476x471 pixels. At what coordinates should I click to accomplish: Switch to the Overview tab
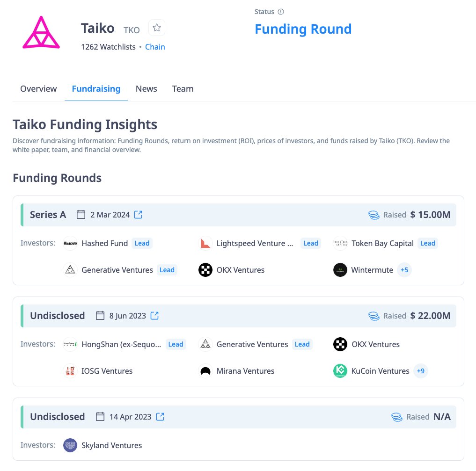tap(38, 89)
